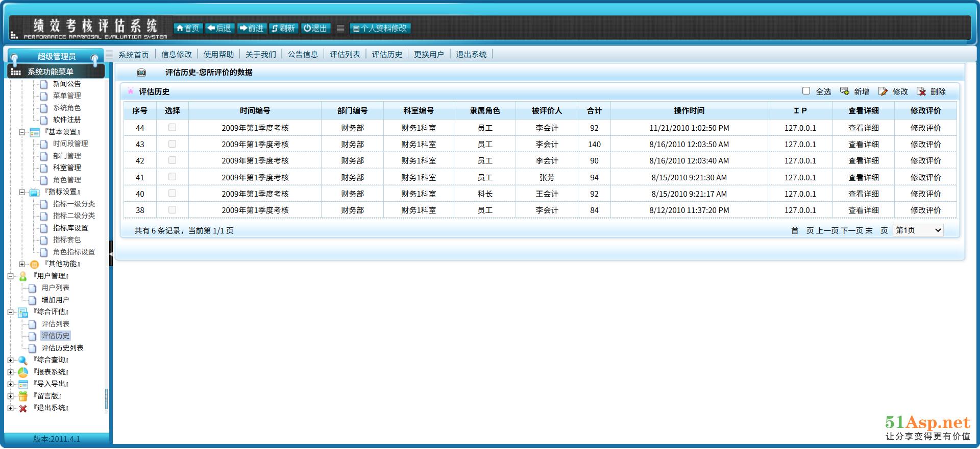Collapse the 基本设置 tree node

(x=22, y=132)
